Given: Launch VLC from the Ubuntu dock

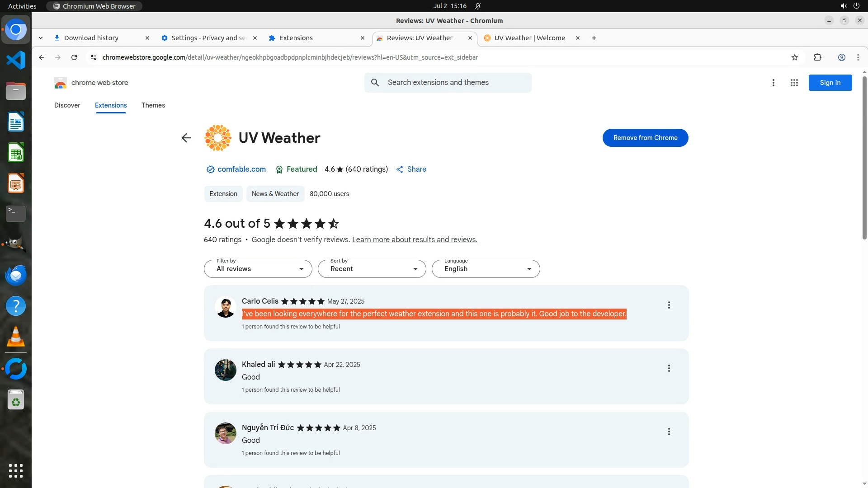Looking at the screenshot, I should coord(16,337).
